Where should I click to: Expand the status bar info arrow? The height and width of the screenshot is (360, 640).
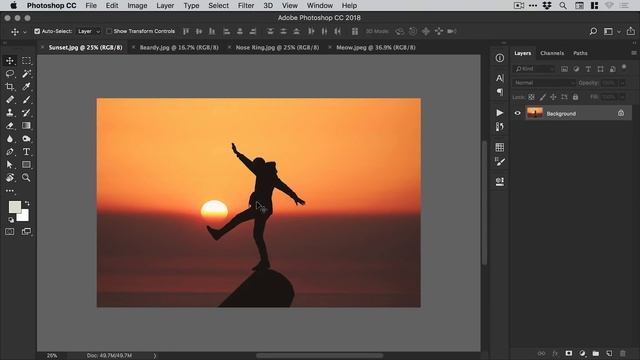click(155, 356)
